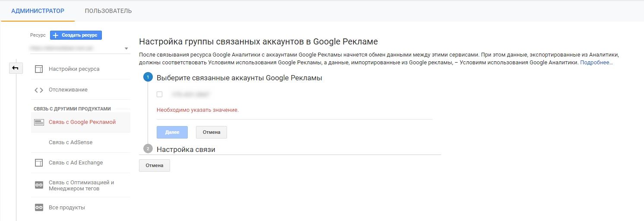The height and width of the screenshot is (221, 644).
Task: Click the Google Рекламой link icon
Action: click(39, 122)
